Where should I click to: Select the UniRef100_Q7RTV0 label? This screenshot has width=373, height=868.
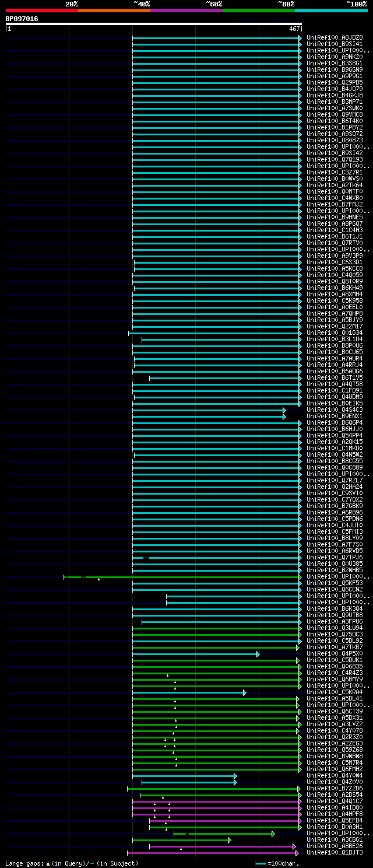click(335, 243)
